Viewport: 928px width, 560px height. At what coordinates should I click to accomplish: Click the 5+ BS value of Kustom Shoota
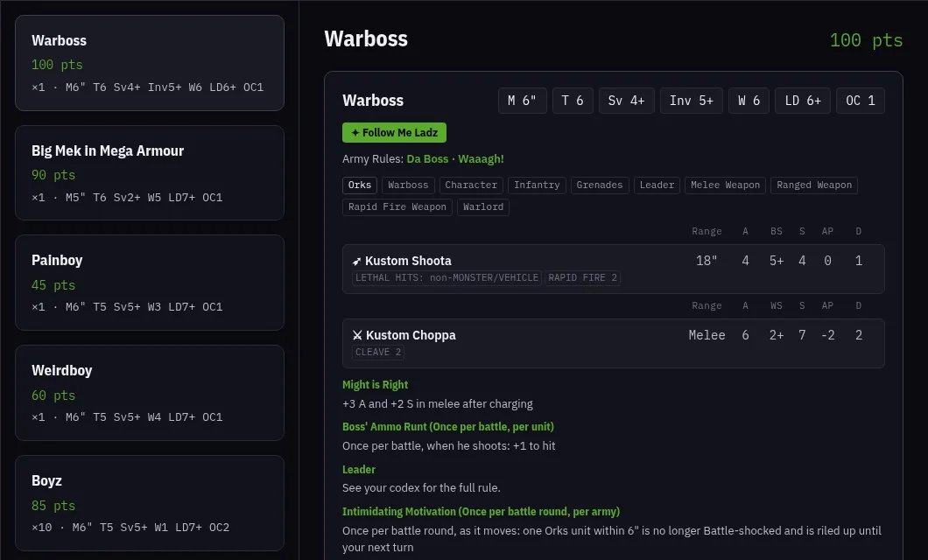point(777,261)
